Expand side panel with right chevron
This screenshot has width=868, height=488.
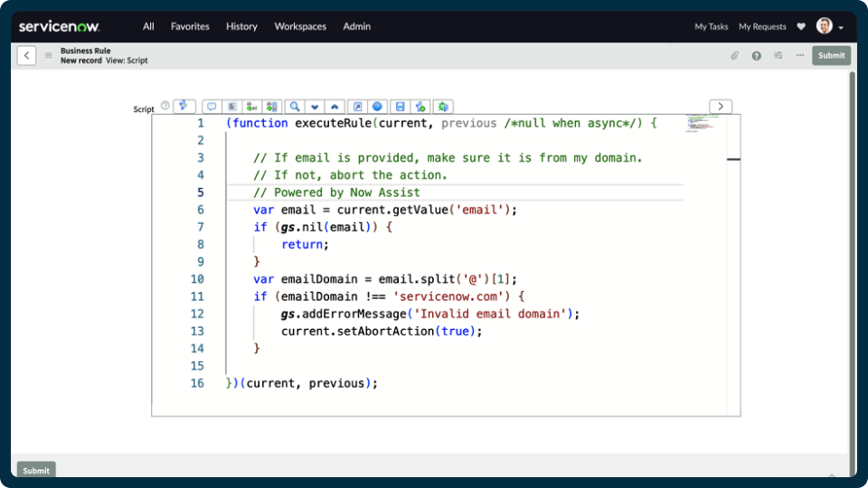(721, 107)
